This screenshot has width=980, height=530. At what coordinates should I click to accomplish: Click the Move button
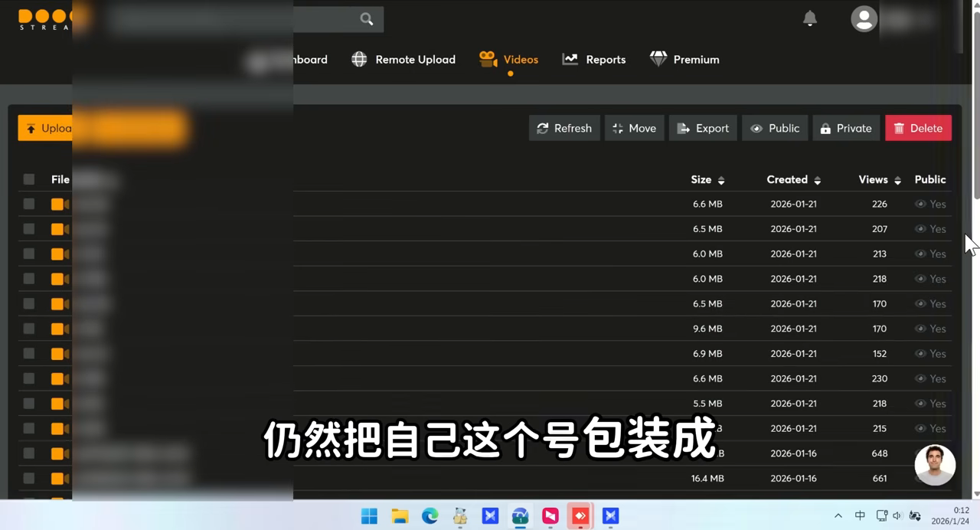635,128
